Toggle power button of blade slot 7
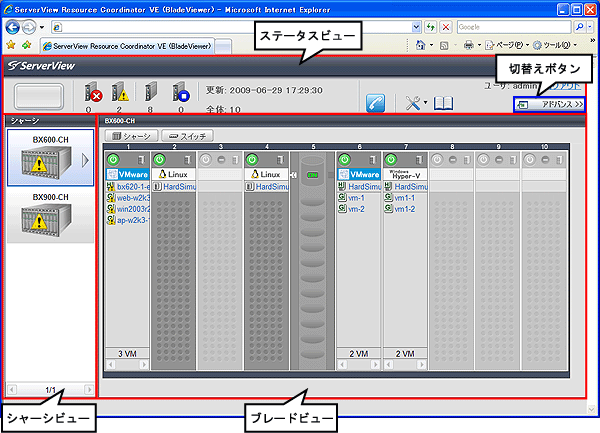This screenshot has width=600, height=433. [391, 160]
